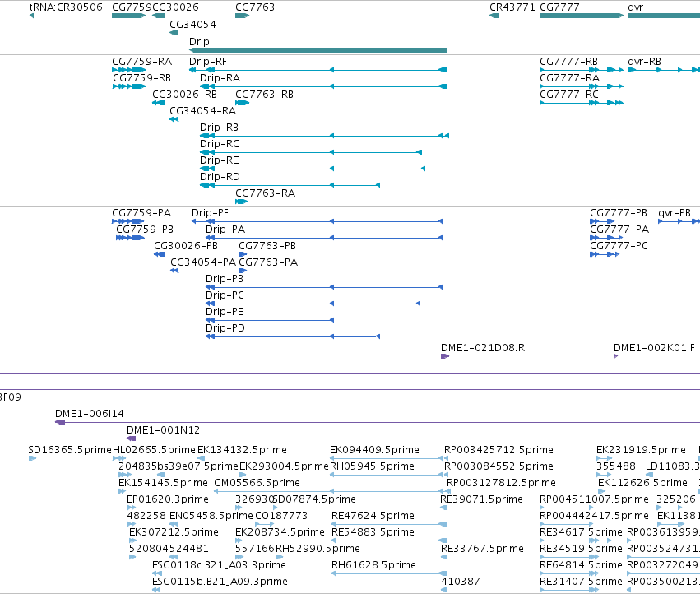Viewport: 700px width, 594px height.
Task: Select the qvr-RB transcript label
Action: point(644,61)
